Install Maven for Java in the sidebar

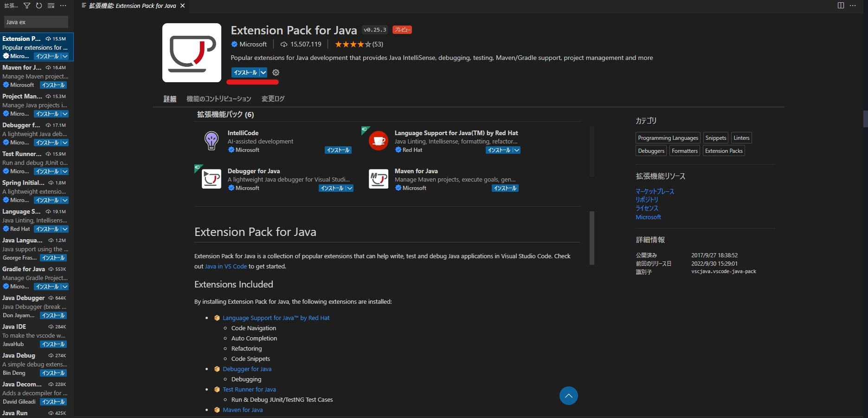click(53, 85)
